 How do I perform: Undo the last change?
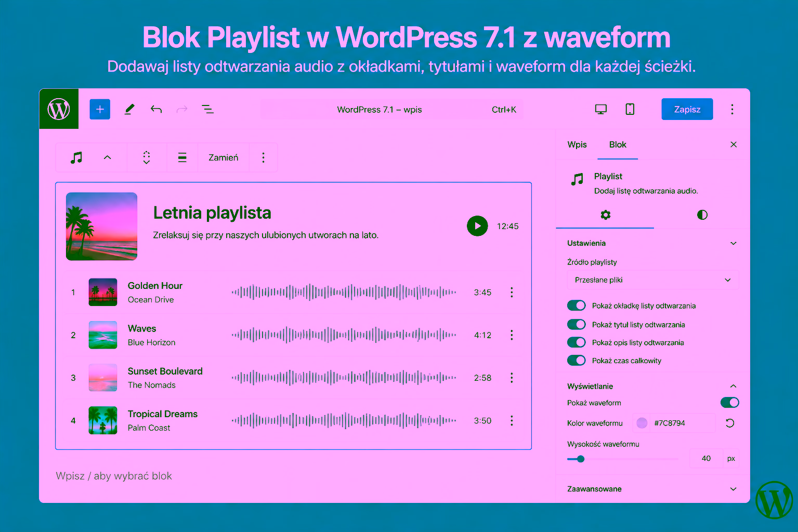tap(156, 109)
